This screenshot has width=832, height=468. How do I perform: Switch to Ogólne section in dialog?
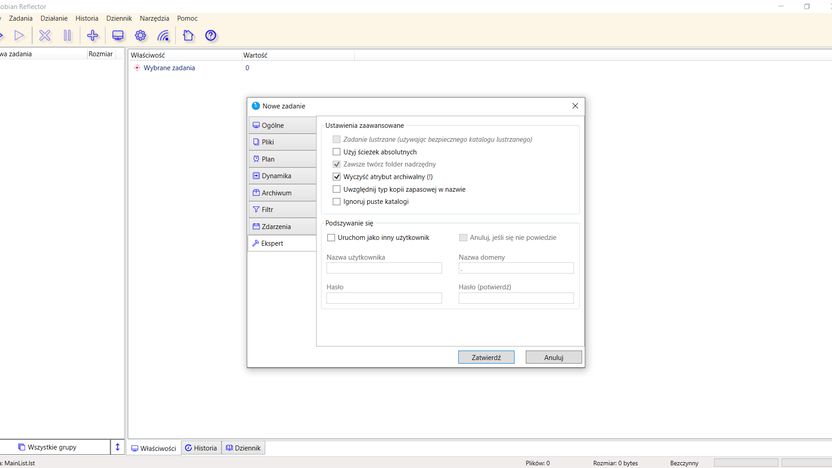[282, 125]
